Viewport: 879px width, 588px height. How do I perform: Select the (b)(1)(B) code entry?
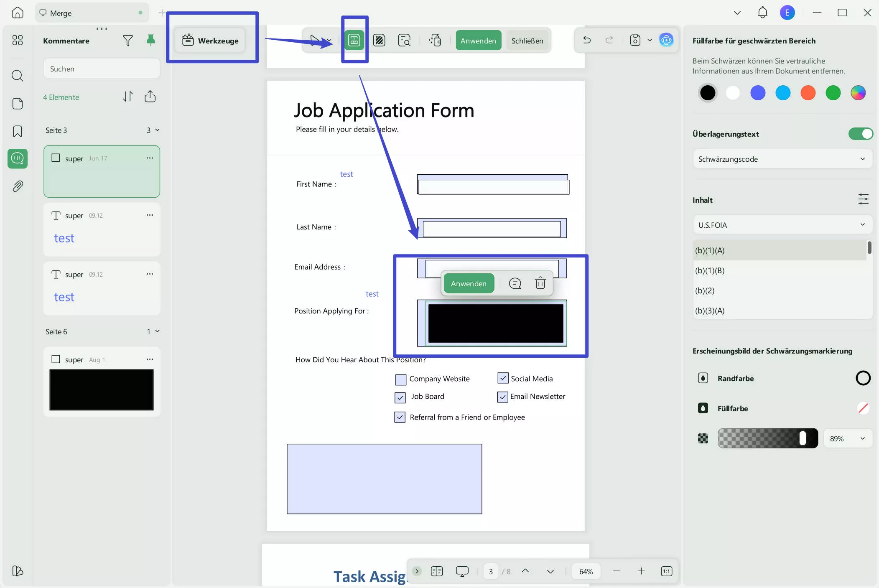(x=780, y=270)
